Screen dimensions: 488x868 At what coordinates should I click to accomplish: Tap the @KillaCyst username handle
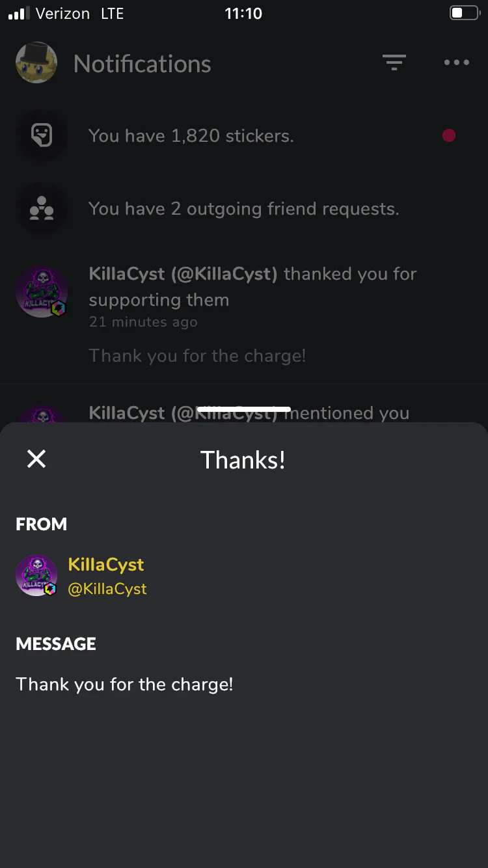pos(107,589)
